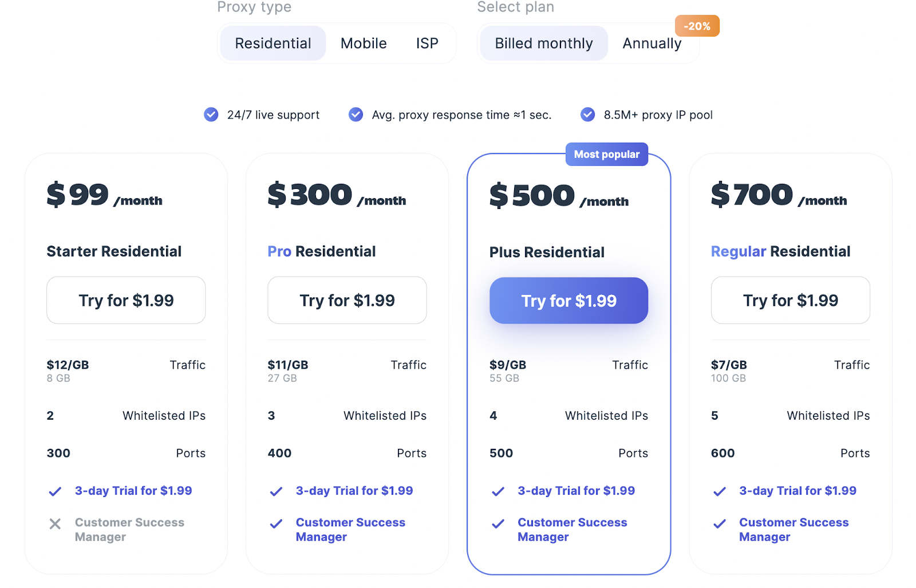Click the checkmark beside 3-day Trial in the Plus plan

498,491
